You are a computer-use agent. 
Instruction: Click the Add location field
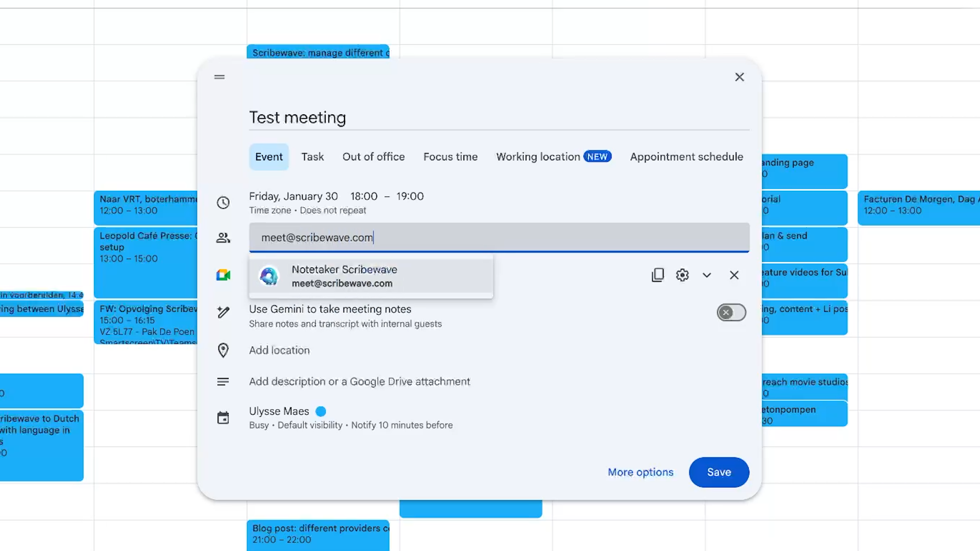pyautogui.click(x=279, y=350)
